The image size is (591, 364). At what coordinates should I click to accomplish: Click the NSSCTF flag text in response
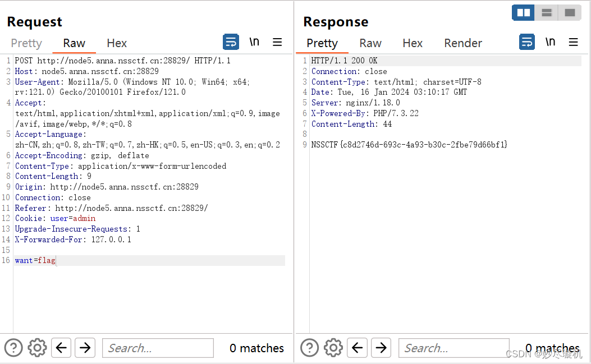click(x=409, y=145)
